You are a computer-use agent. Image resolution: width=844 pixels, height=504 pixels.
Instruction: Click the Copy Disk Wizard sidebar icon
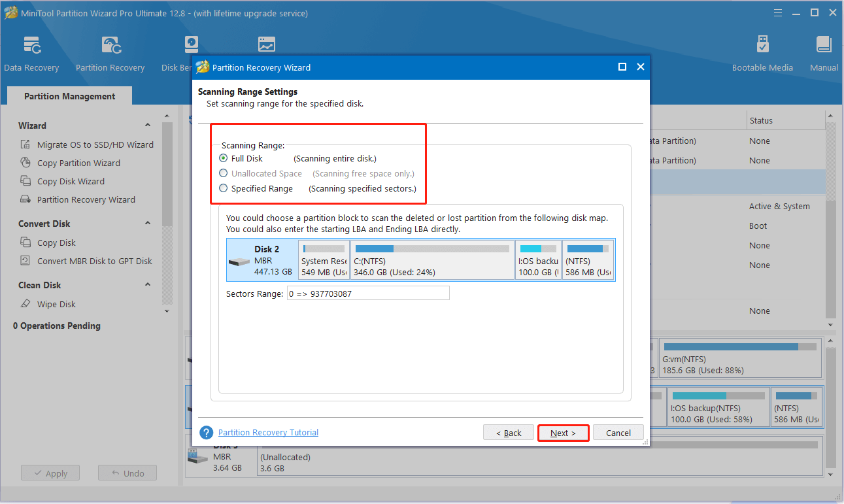(x=25, y=181)
